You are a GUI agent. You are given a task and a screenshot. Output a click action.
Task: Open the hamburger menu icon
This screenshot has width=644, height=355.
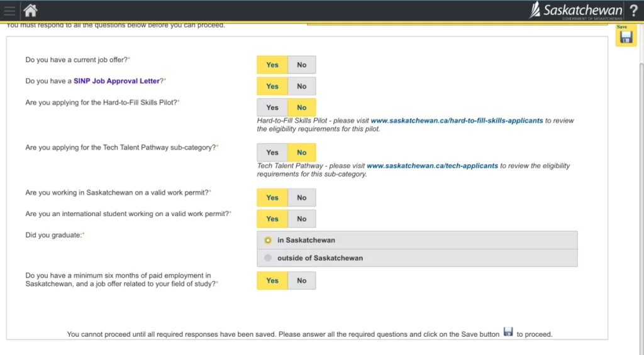(9, 11)
